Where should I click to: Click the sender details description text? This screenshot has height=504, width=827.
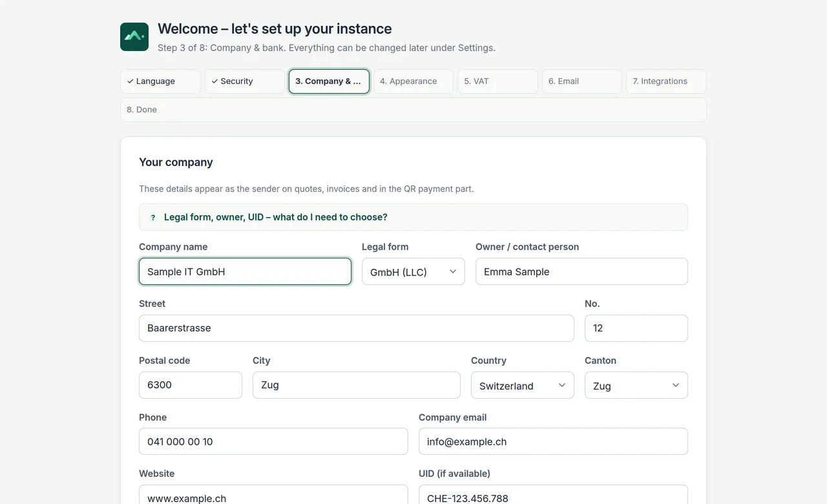(306, 189)
